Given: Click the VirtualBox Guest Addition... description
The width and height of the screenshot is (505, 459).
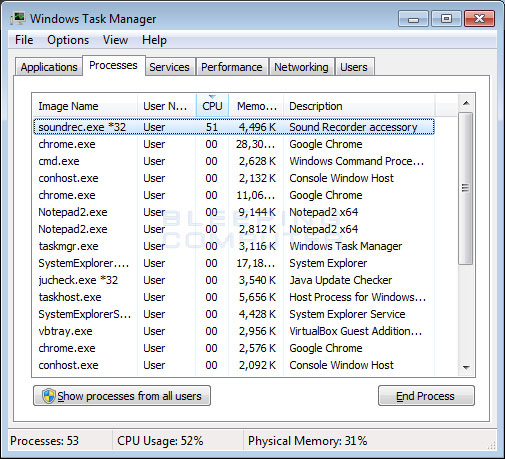Looking at the screenshot, I should [356, 331].
